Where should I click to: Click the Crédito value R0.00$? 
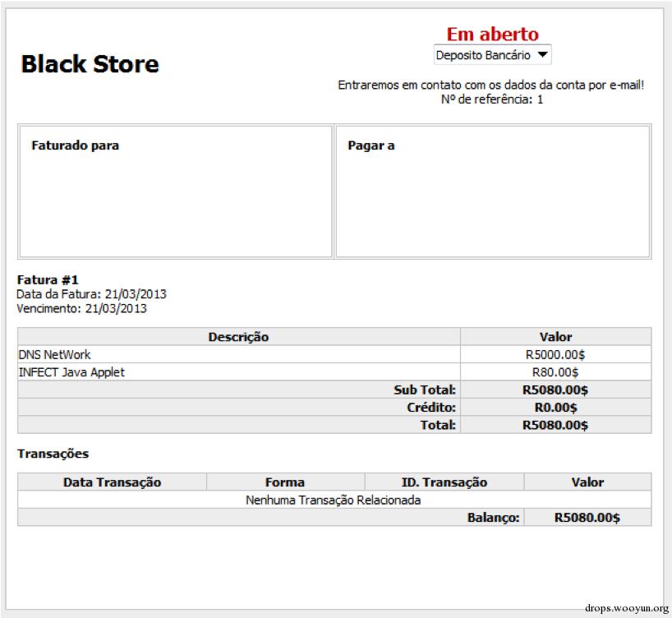click(555, 408)
